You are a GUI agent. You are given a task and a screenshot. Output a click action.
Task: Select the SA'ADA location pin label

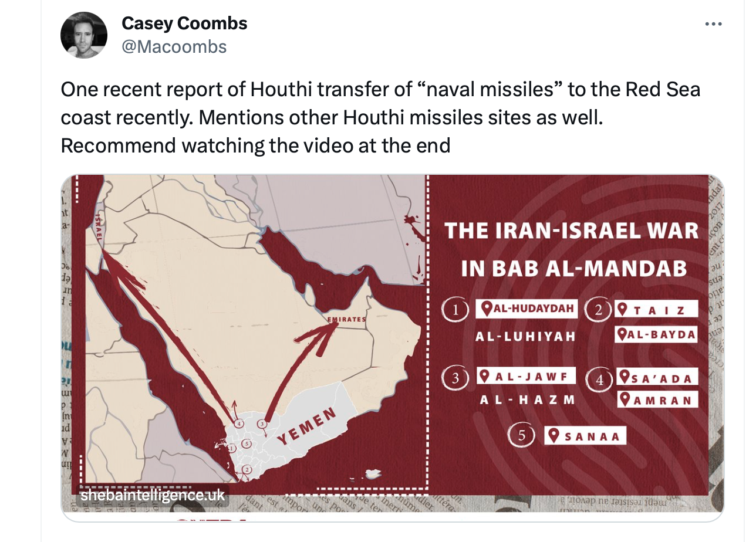pyautogui.click(x=657, y=378)
